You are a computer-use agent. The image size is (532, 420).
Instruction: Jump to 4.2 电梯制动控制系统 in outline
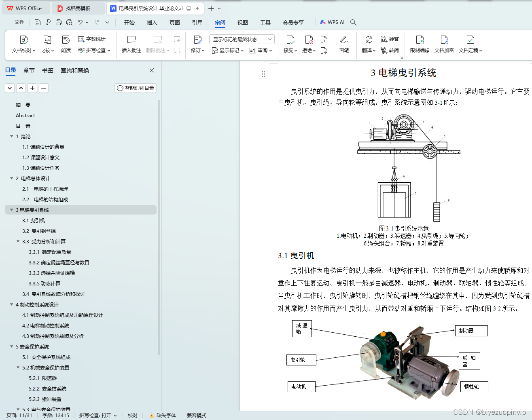(x=46, y=325)
